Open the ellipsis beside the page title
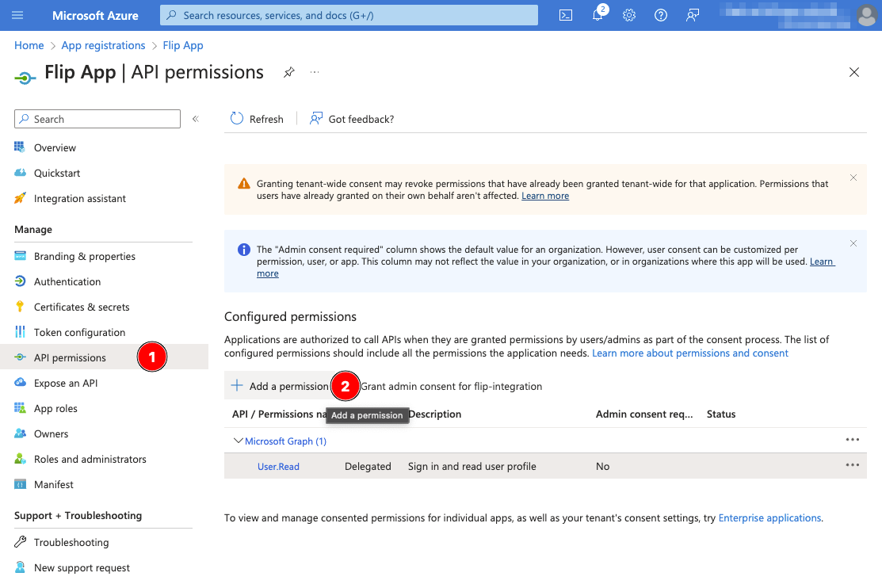Screen dimensions: 882x588 pyautogui.click(x=315, y=72)
